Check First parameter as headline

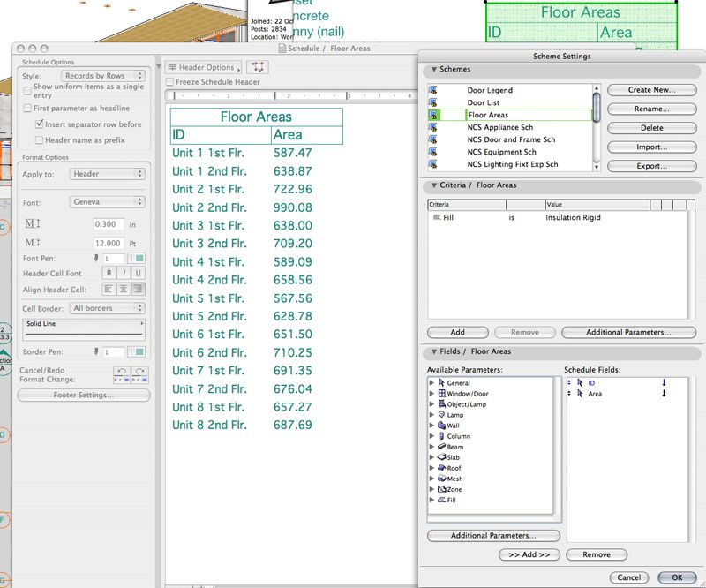pos(27,109)
